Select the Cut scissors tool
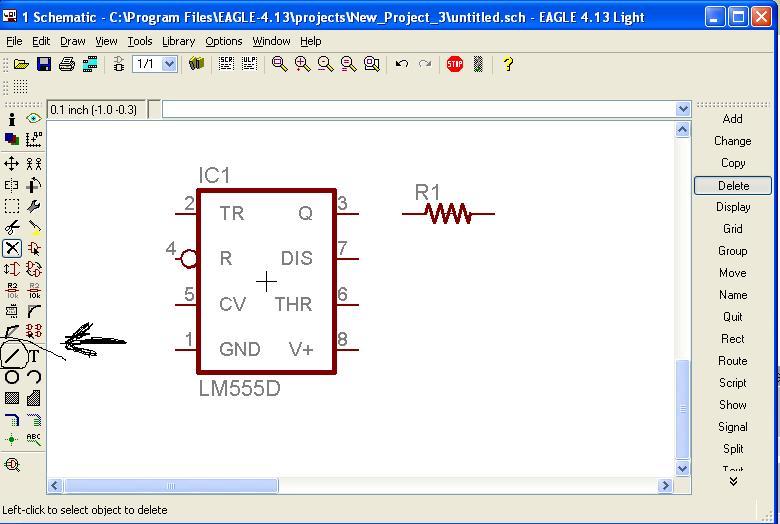The height and width of the screenshot is (524, 780). [12, 227]
